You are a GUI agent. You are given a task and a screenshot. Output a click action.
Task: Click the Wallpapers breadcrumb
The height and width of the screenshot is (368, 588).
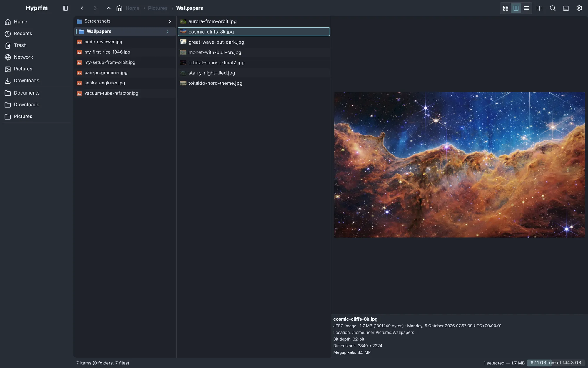pos(189,8)
